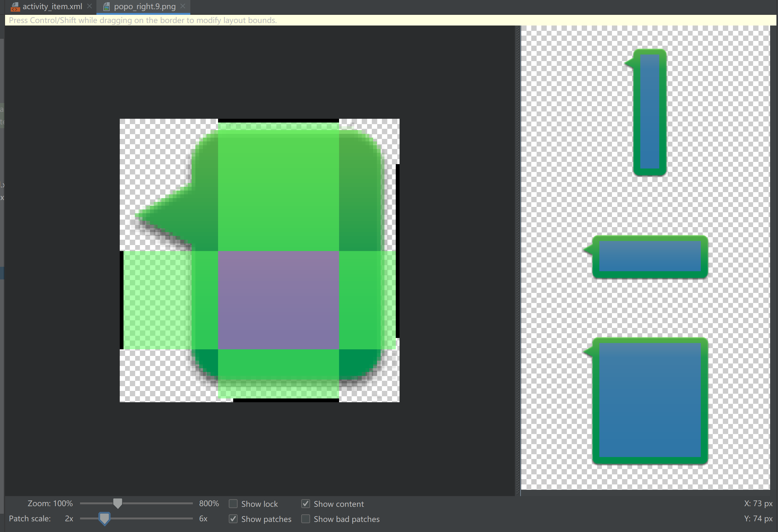Select the vertically stretched preview
778x532 pixels.
point(646,112)
